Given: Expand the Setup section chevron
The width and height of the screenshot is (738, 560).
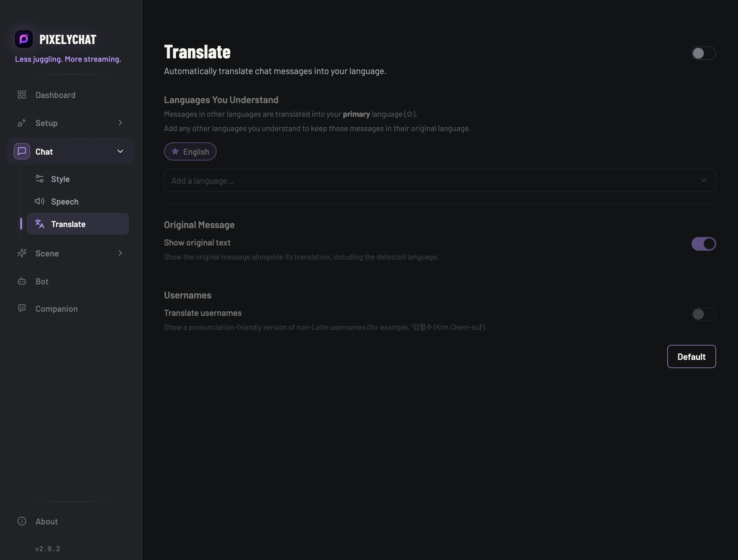Looking at the screenshot, I should (x=120, y=123).
